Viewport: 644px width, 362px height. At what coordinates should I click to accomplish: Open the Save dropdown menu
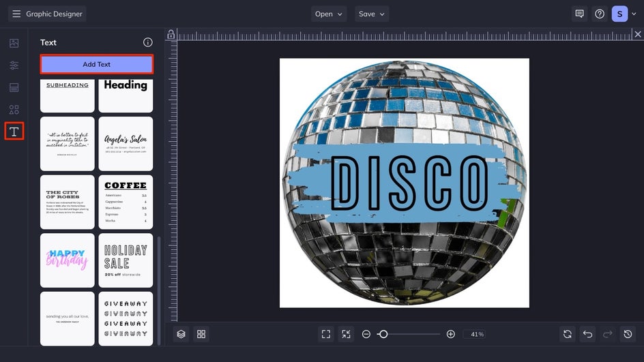click(x=371, y=14)
